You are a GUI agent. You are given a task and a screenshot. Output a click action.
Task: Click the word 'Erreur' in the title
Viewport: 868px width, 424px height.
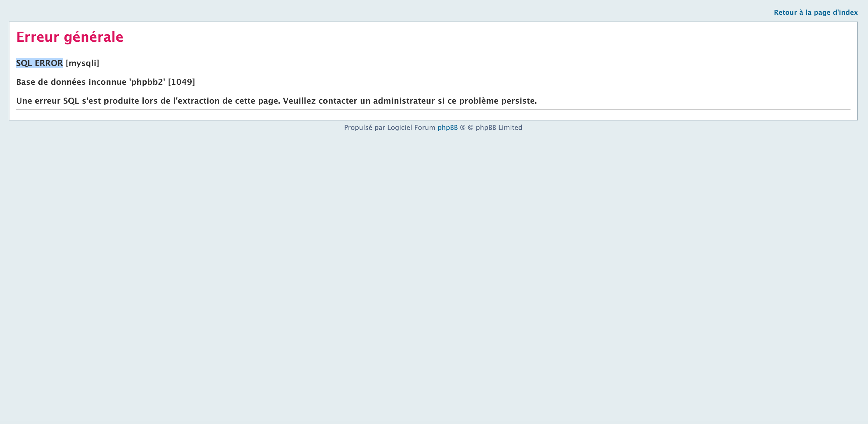(x=37, y=37)
